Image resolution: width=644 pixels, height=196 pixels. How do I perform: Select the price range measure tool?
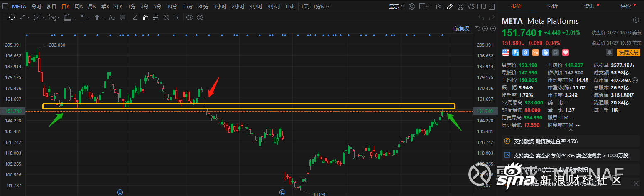(x=82, y=17)
